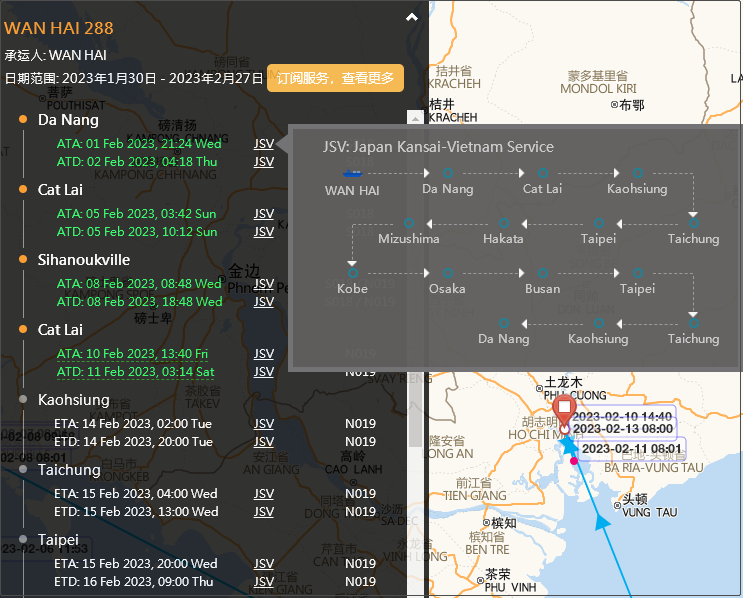The image size is (743, 598).
Task: Open JSV link for Kaohsiung ETA
Action: (263, 424)
